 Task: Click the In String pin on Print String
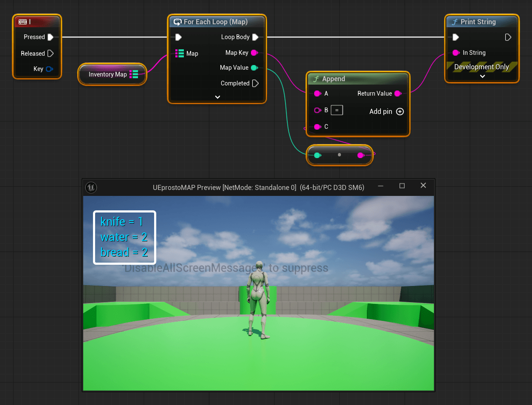456,53
